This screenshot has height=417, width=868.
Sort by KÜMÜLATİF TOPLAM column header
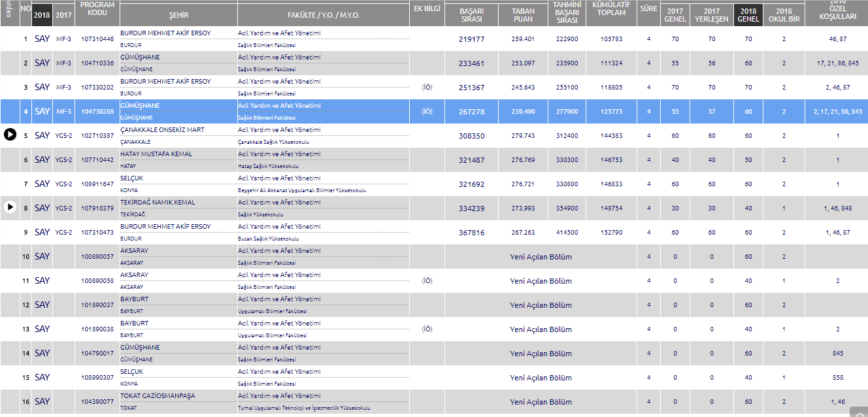point(611,13)
